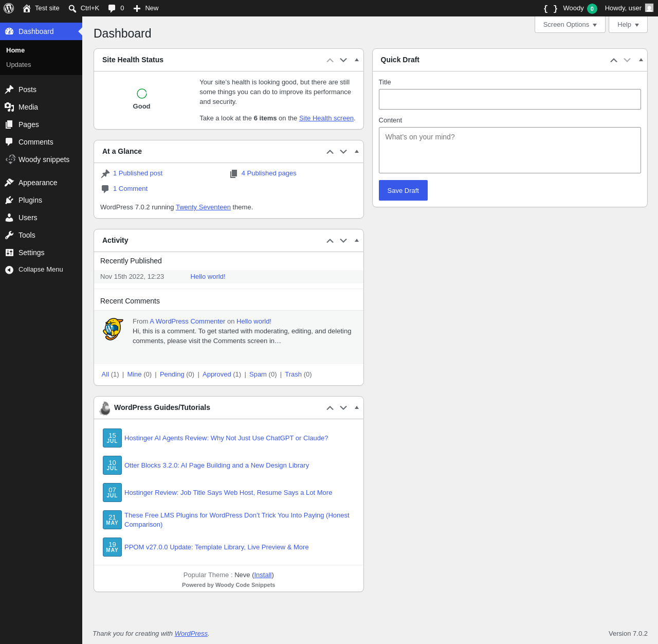Click Install link for Neve theme

click(x=263, y=575)
